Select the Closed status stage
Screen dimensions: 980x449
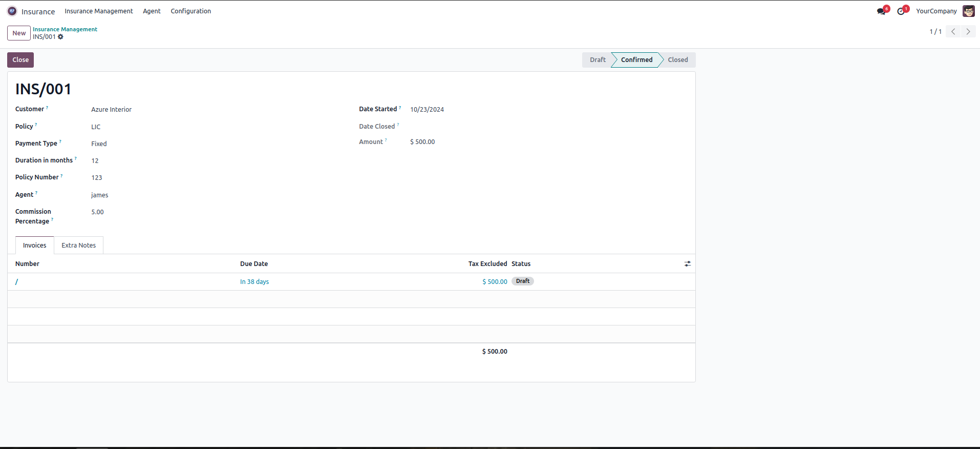(677, 60)
